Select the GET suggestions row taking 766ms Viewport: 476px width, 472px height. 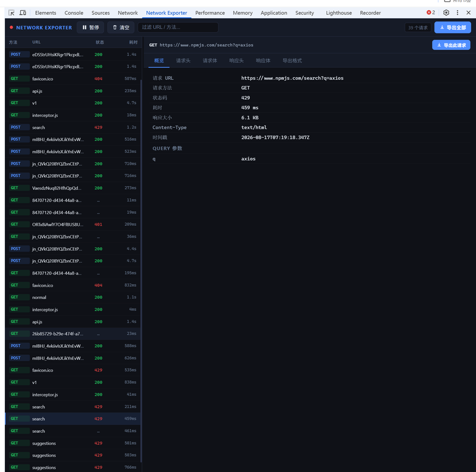tap(73, 467)
